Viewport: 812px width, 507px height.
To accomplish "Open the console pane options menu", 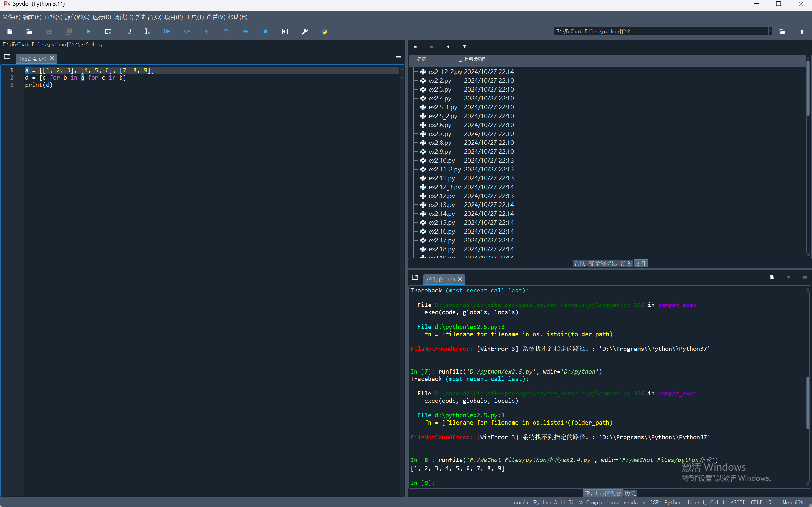I will click(805, 277).
